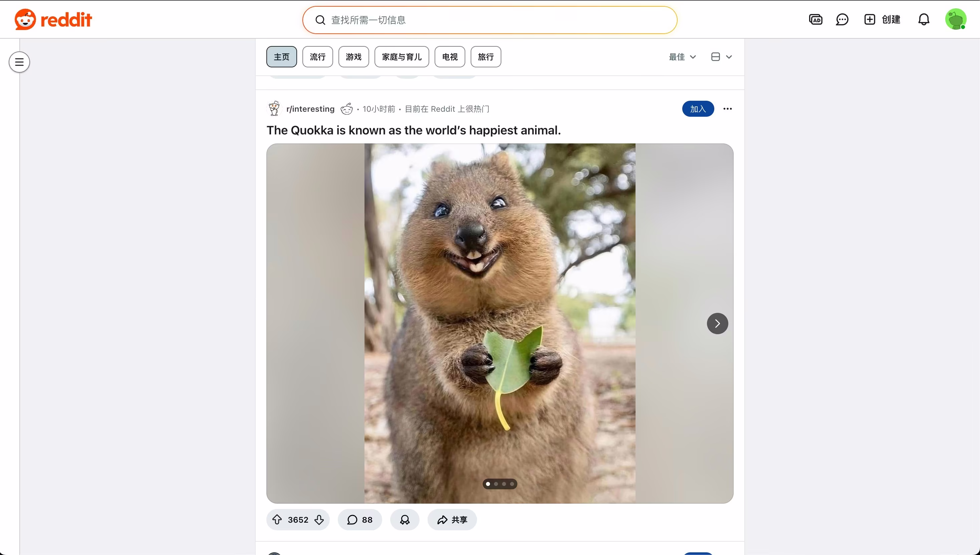Open the advertise icon in header

point(815,19)
